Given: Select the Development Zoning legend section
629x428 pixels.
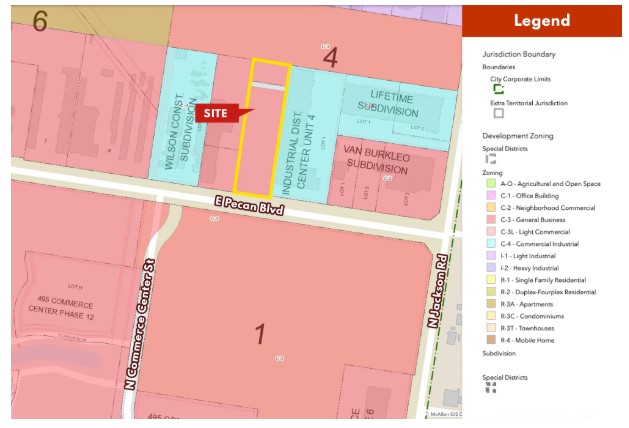Looking at the screenshot, I should (x=516, y=134).
